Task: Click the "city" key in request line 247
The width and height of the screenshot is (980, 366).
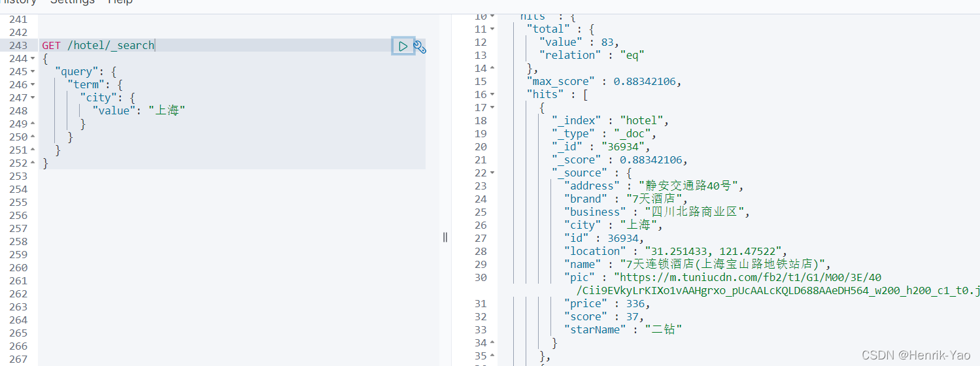Action: click(99, 97)
